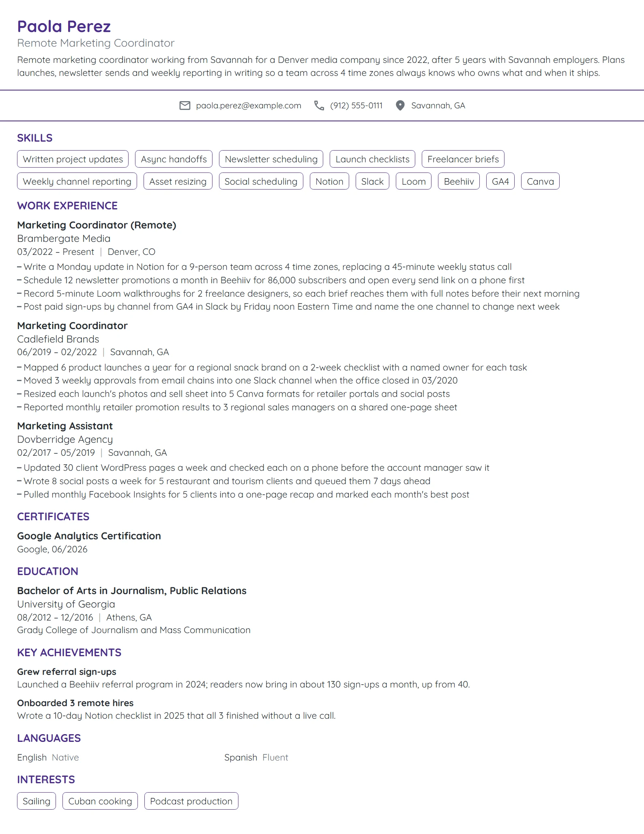Select the phone number (912) 555-0111
This screenshot has height=834, width=644.
point(356,106)
